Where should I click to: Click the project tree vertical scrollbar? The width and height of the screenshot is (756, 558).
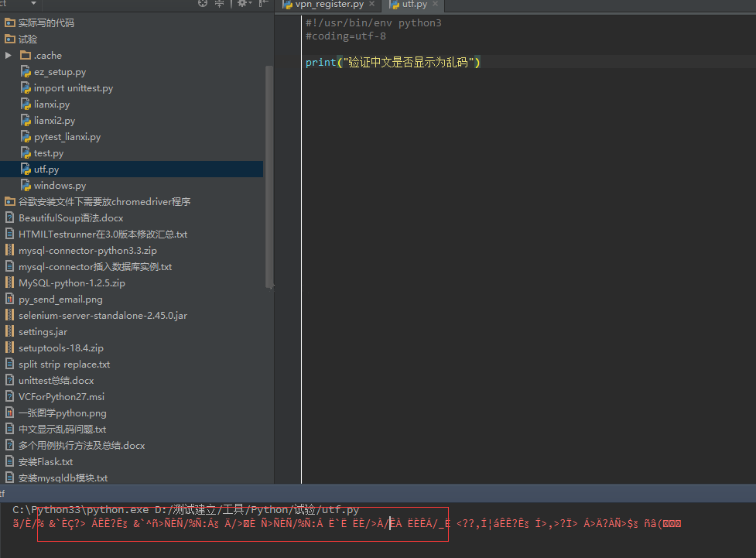(269, 174)
